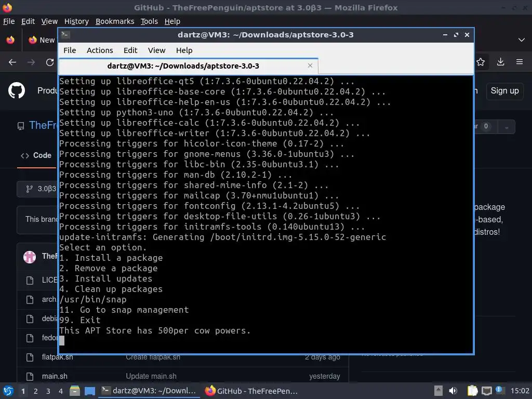Click the GitHub Sign up button
The height and width of the screenshot is (399, 532).
pos(504,90)
